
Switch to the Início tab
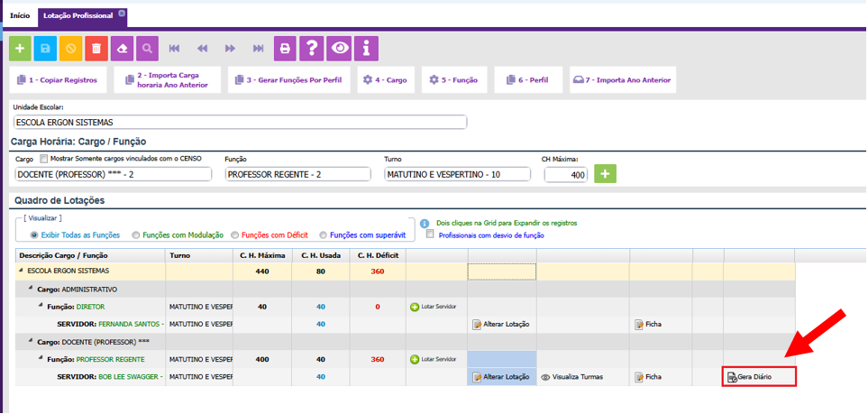pyautogui.click(x=19, y=16)
